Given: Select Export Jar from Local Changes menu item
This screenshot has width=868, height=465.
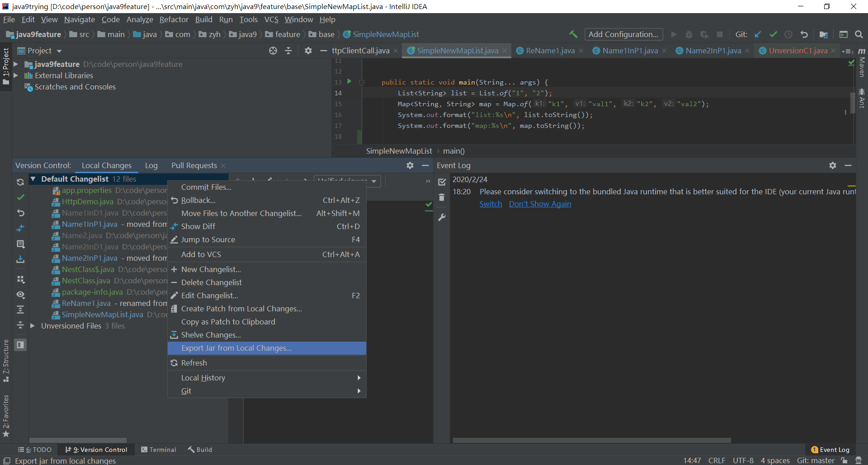Looking at the screenshot, I should [x=236, y=348].
